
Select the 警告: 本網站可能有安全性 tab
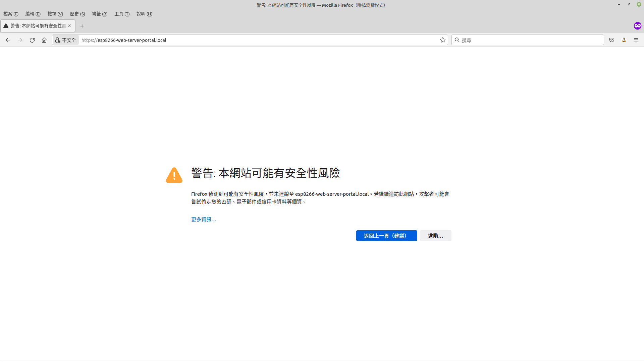[38, 26]
